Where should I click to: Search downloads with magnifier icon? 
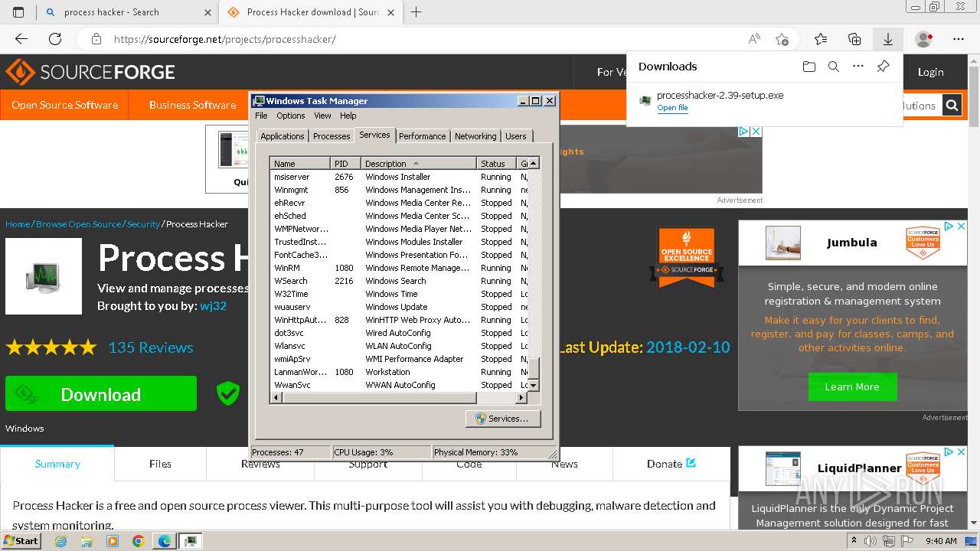(834, 67)
